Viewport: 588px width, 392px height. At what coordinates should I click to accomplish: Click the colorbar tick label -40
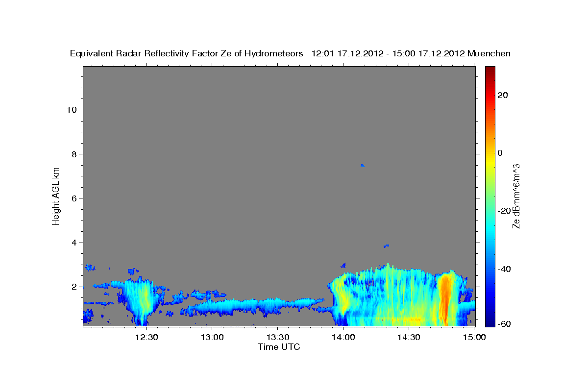coord(504,269)
